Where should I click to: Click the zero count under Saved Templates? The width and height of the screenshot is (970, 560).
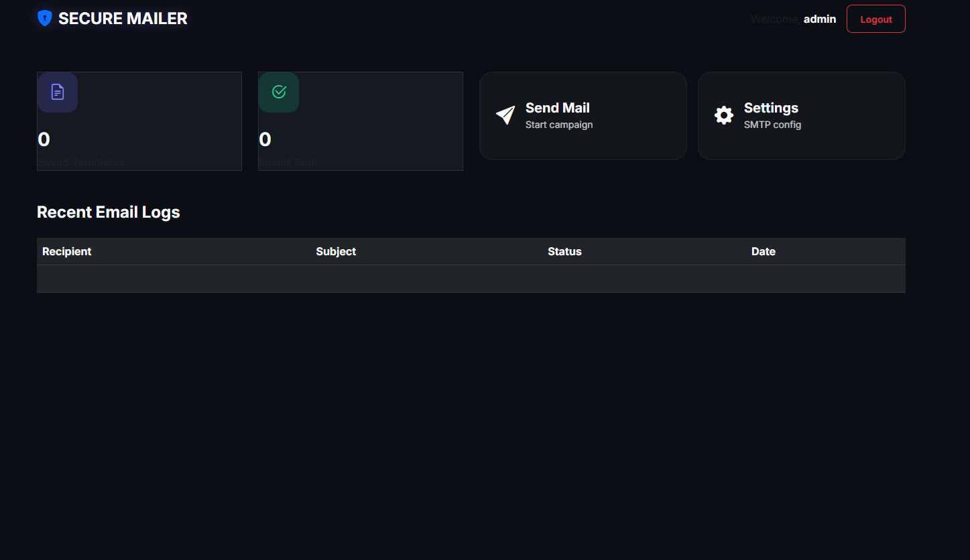pos(43,139)
